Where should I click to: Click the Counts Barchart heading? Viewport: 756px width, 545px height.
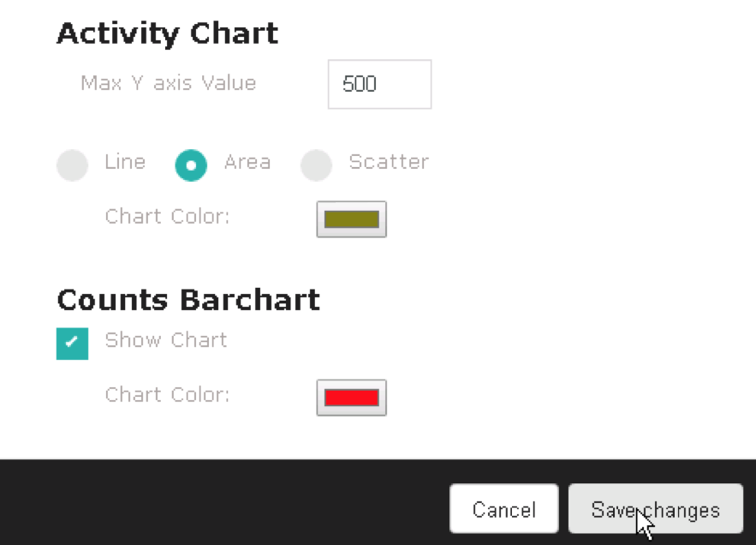tap(188, 300)
